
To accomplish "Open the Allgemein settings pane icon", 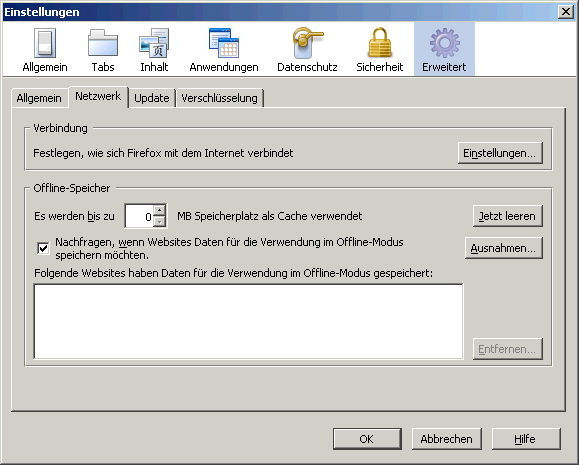I will pyautogui.click(x=45, y=49).
